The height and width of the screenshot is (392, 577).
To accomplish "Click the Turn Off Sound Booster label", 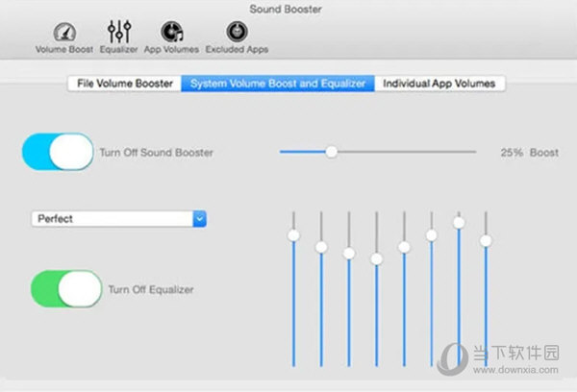I will [x=157, y=152].
